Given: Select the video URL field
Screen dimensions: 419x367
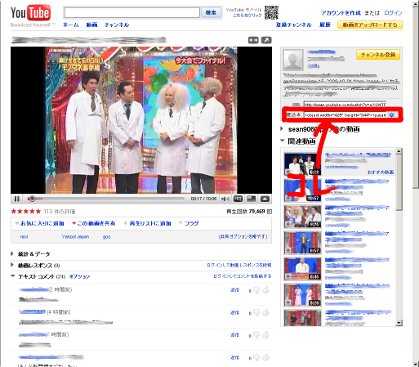Looking at the screenshot, I should coord(345,104).
